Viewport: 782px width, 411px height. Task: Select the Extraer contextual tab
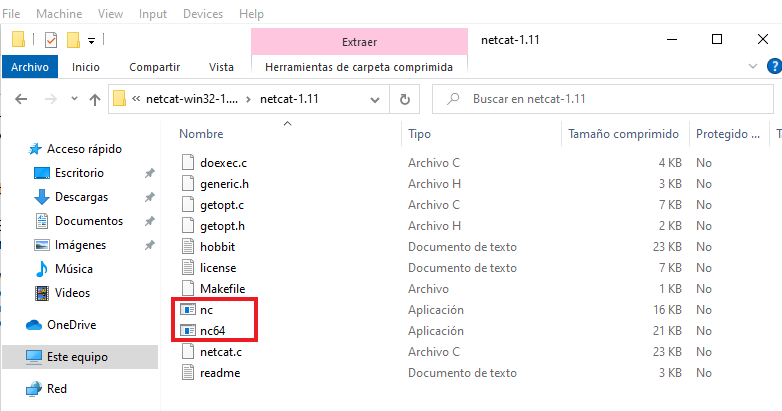pyautogui.click(x=359, y=42)
